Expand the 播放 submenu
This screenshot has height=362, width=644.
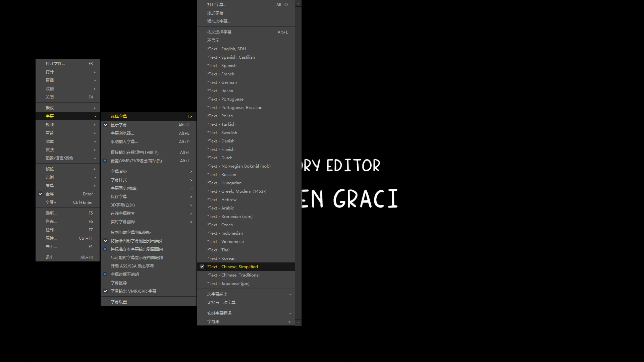[x=68, y=108]
